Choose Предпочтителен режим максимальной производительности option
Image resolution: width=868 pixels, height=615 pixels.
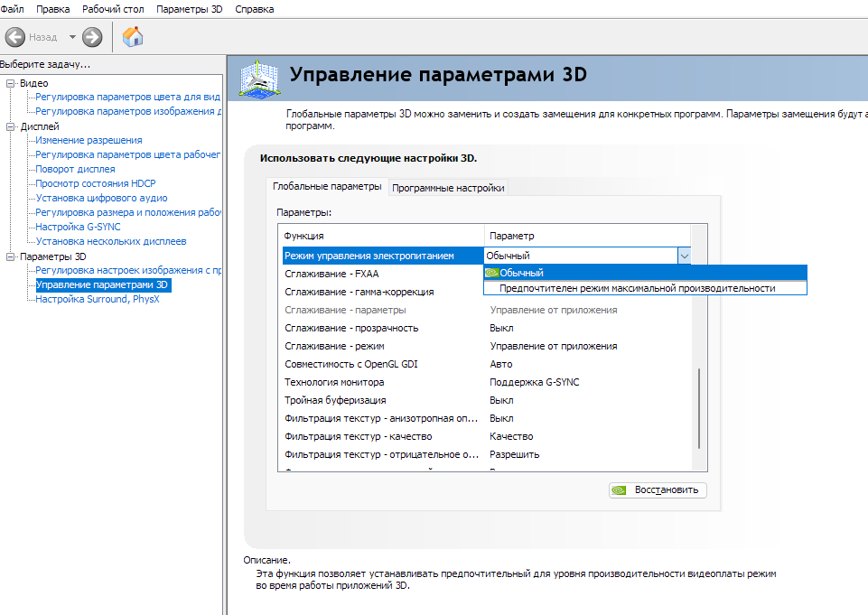pos(637,288)
